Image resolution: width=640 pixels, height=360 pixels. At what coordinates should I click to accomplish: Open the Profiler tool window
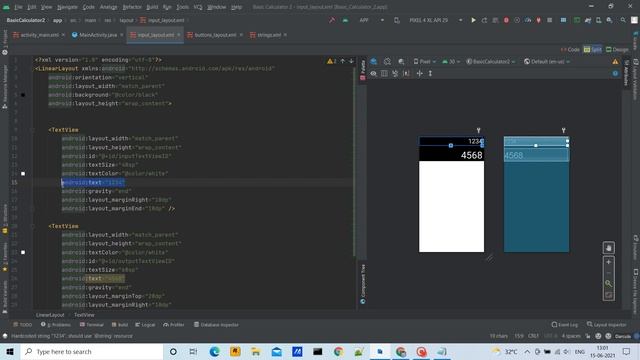click(x=174, y=325)
